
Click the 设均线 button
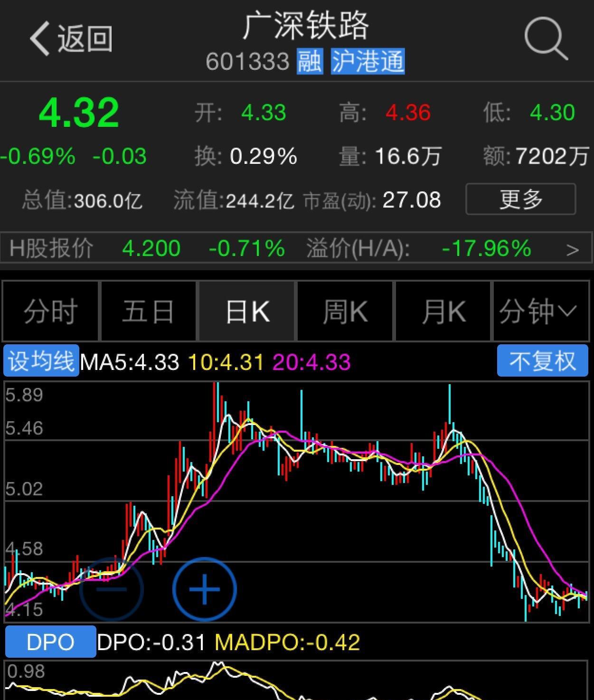coord(41,361)
